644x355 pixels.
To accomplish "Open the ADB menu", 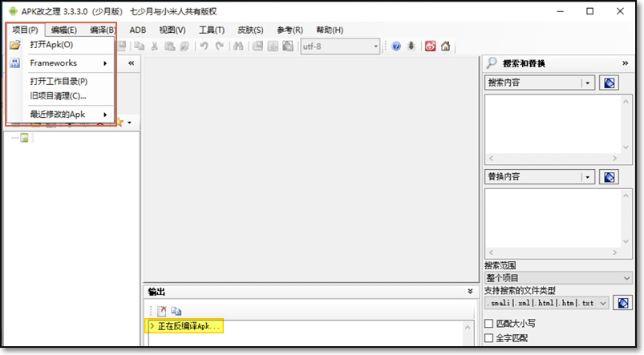I will (138, 30).
